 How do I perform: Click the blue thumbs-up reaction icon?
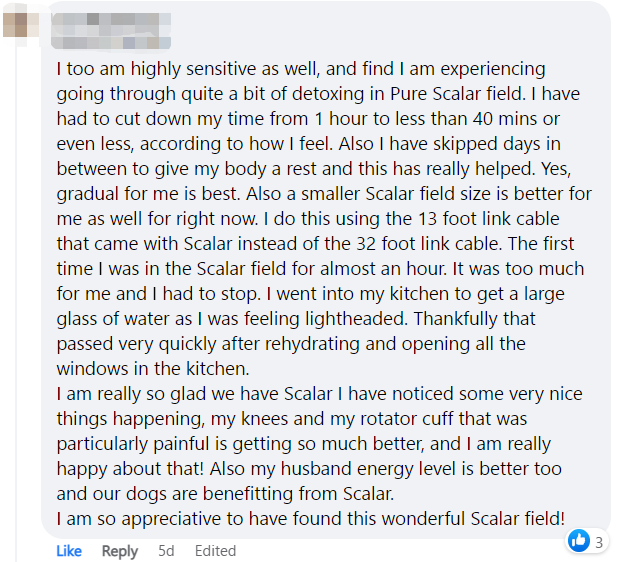tap(579, 541)
